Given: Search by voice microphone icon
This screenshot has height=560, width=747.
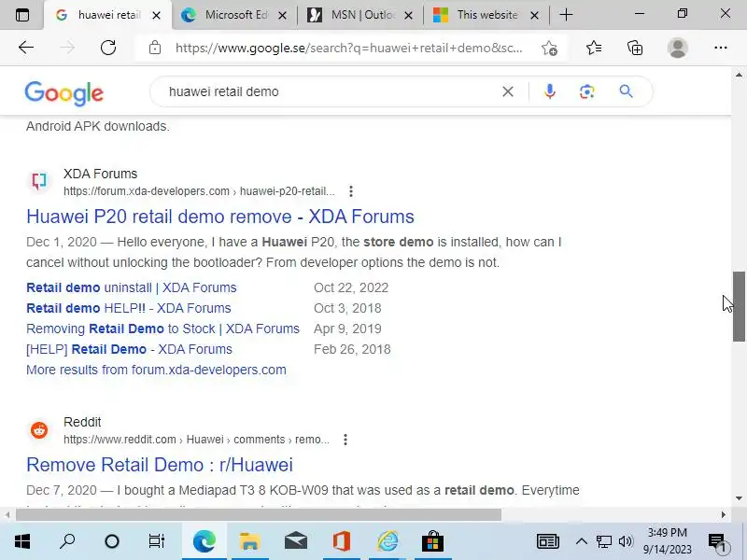Looking at the screenshot, I should point(549,91).
